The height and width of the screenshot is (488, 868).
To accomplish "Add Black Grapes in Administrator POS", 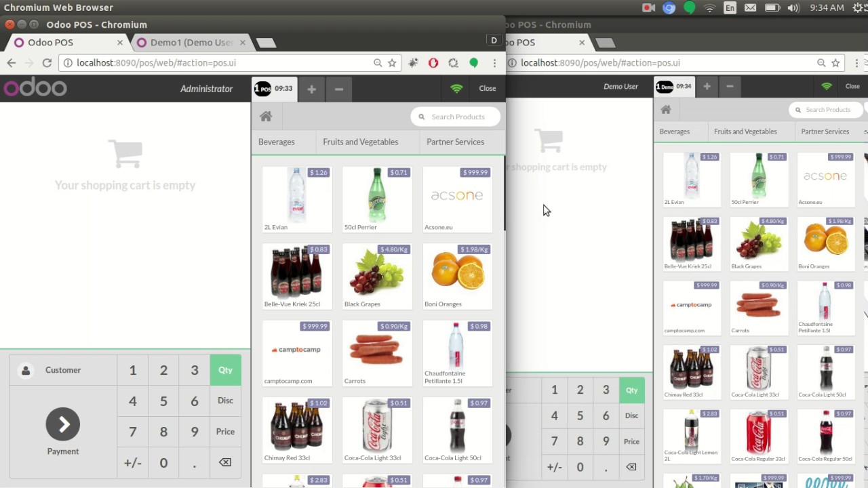I will pos(377,276).
